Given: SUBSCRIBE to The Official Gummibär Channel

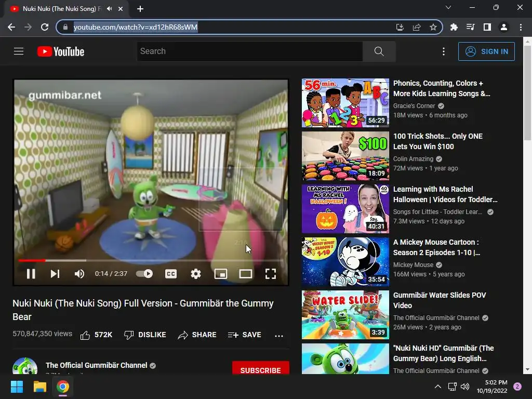Looking at the screenshot, I should pyautogui.click(x=261, y=368).
